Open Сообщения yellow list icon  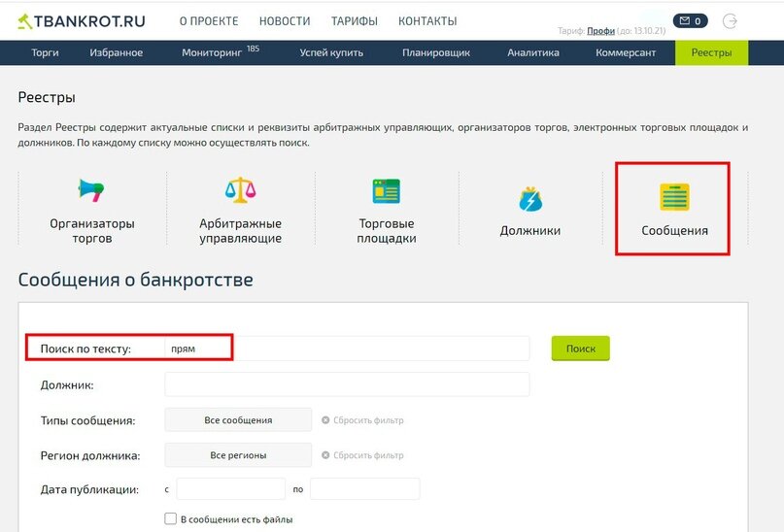pyautogui.click(x=674, y=197)
